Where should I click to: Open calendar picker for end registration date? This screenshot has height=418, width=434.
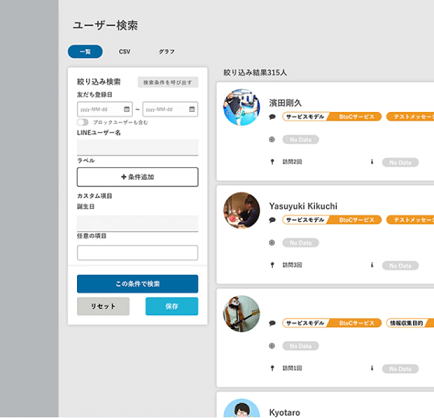coord(192,109)
